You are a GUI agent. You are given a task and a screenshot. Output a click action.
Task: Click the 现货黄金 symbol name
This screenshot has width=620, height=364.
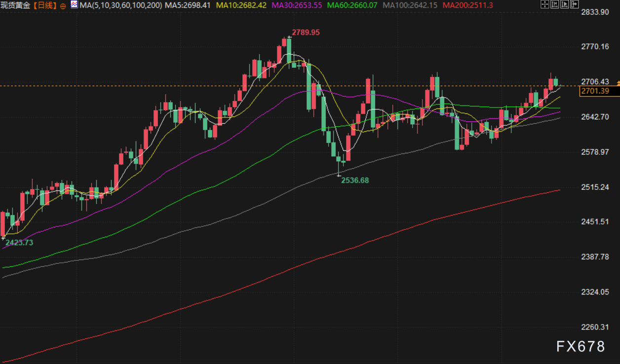tap(15, 5)
